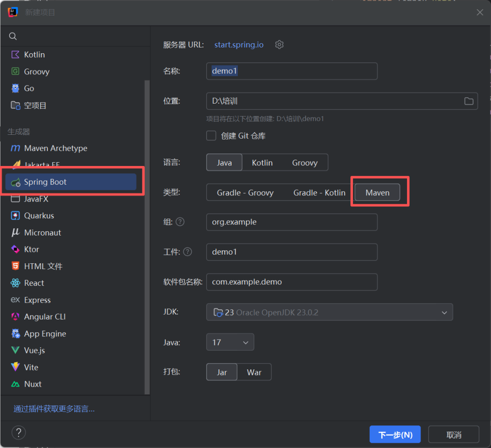The height and width of the screenshot is (448, 491).
Task: Click the question mark help button at bottom-left
Action: pyautogui.click(x=18, y=433)
